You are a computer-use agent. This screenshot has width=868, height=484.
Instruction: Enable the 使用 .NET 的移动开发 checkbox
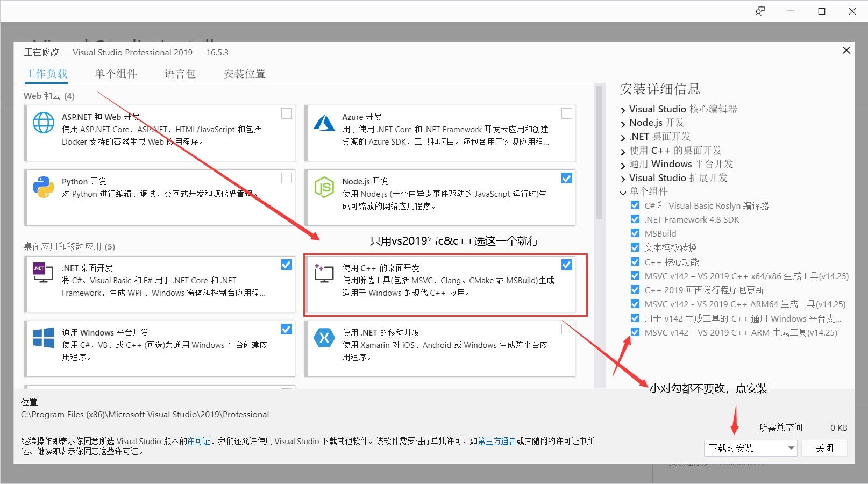pos(567,329)
